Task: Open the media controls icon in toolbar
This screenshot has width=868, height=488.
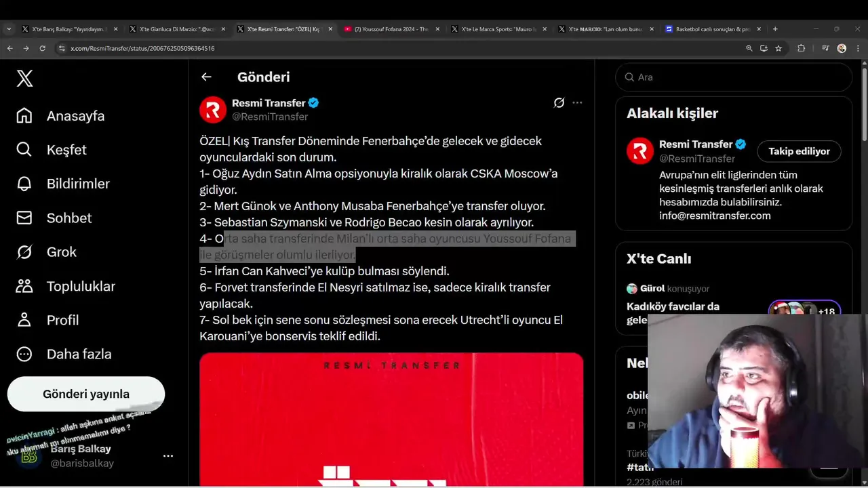Action: (x=825, y=48)
